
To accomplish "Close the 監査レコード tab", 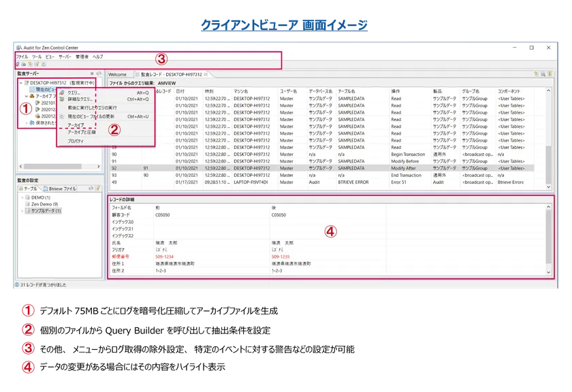I will [206, 74].
